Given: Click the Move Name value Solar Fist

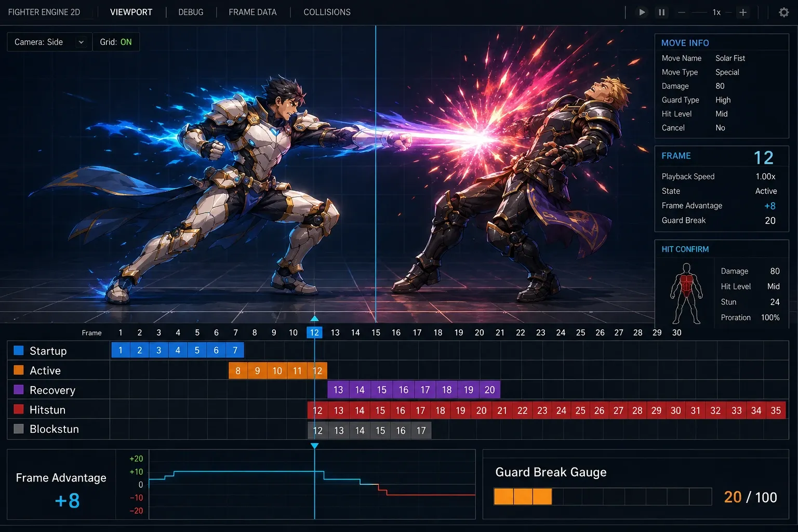Looking at the screenshot, I should (730, 58).
